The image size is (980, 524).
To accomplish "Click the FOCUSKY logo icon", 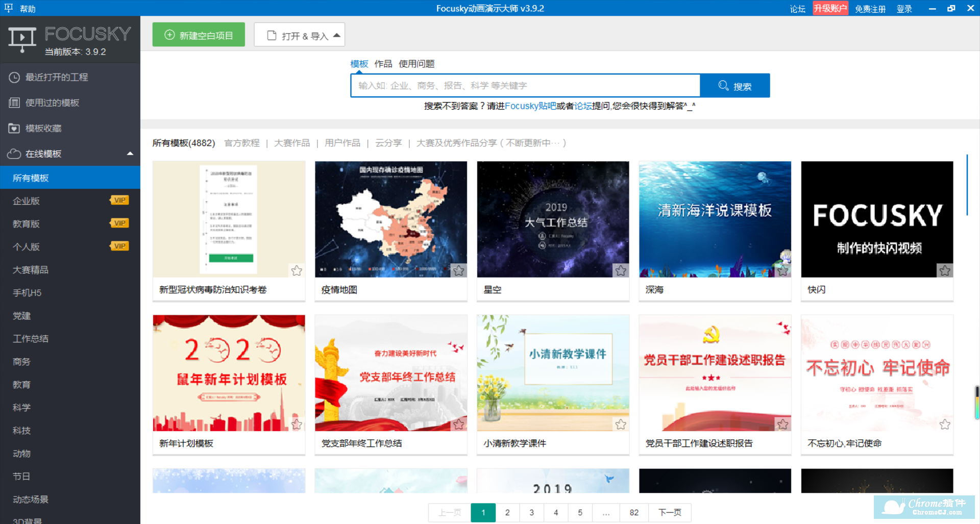I will click(22, 39).
